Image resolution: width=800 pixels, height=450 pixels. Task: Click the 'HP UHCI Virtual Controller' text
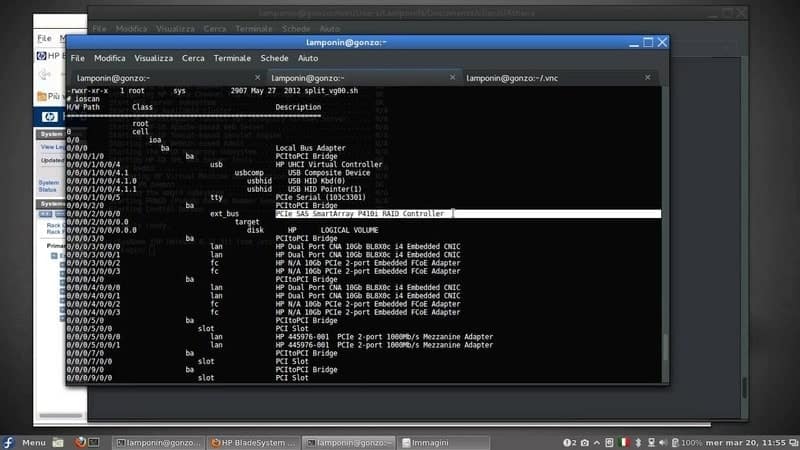point(329,164)
